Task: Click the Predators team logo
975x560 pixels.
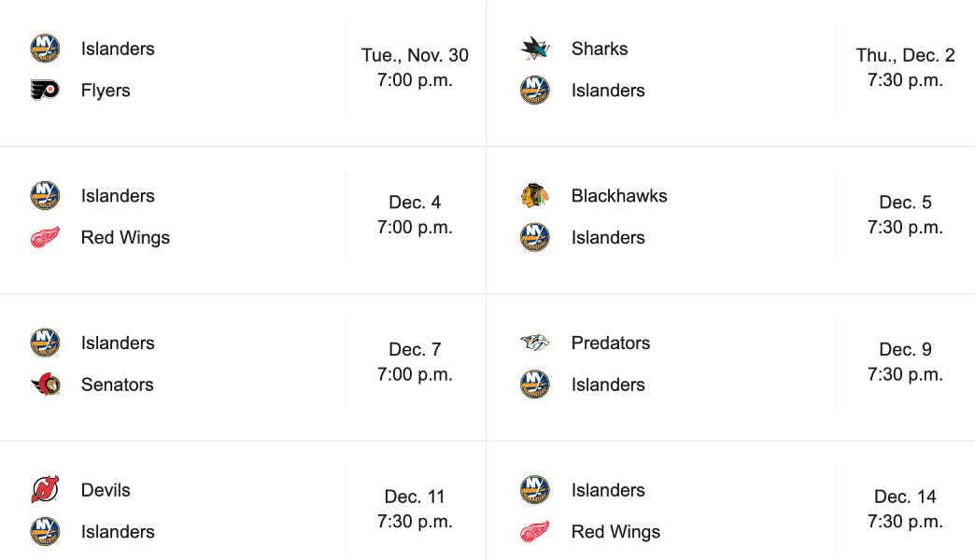Action: 535,343
